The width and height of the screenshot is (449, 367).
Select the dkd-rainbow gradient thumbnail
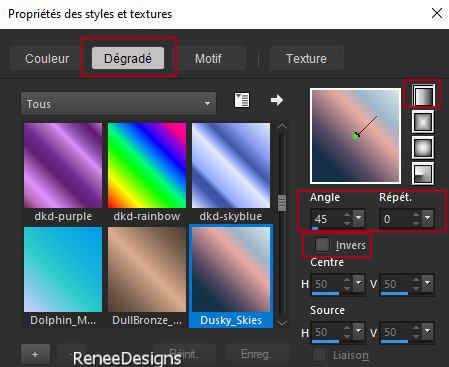click(x=147, y=165)
